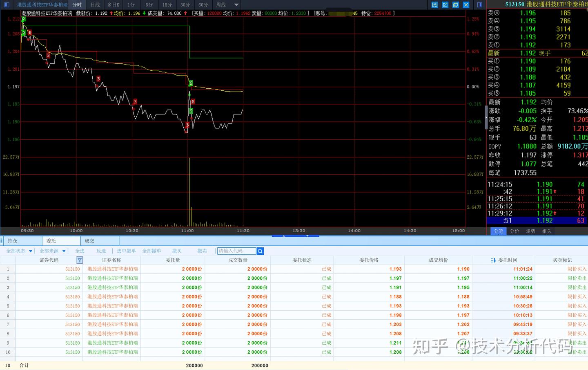Click the S sell marker near 11:00 on chart
This screenshot has width=588, height=370.
click(191, 83)
